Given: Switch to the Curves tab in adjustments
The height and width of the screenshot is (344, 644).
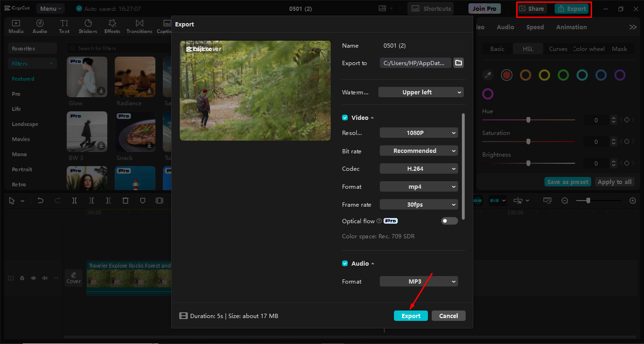Looking at the screenshot, I should point(558,49).
